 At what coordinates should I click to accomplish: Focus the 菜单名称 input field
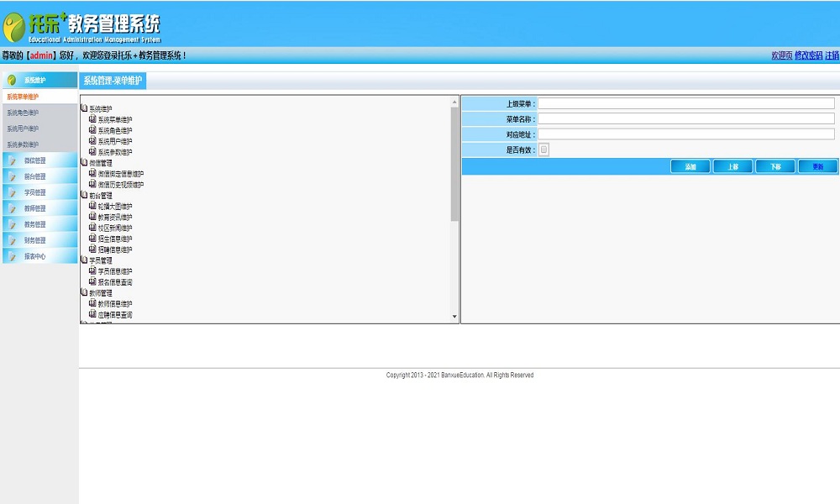(x=685, y=119)
